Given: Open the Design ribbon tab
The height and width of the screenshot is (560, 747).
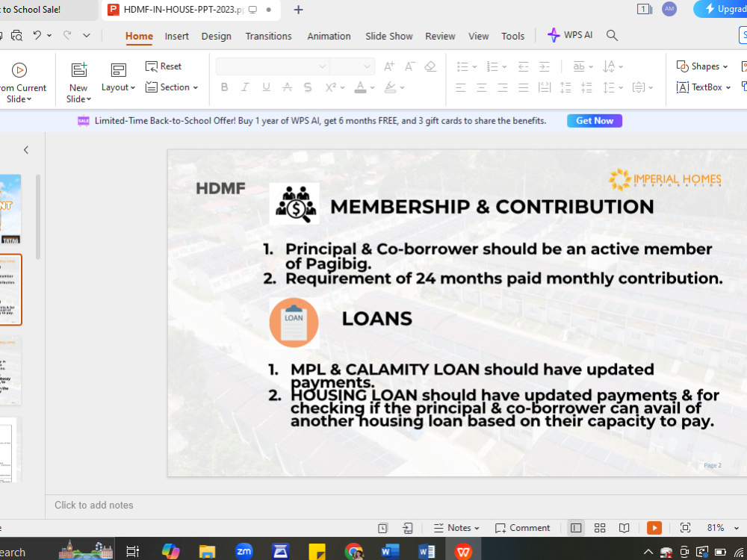Looking at the screenshot, I should pos(217,36).
